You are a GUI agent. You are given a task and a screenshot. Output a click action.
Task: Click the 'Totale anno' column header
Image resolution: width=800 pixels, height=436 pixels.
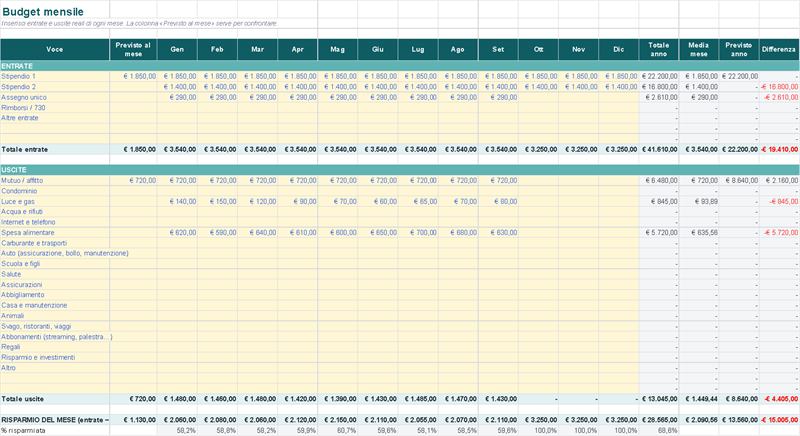pyautogui.click(x=659, y=49)
